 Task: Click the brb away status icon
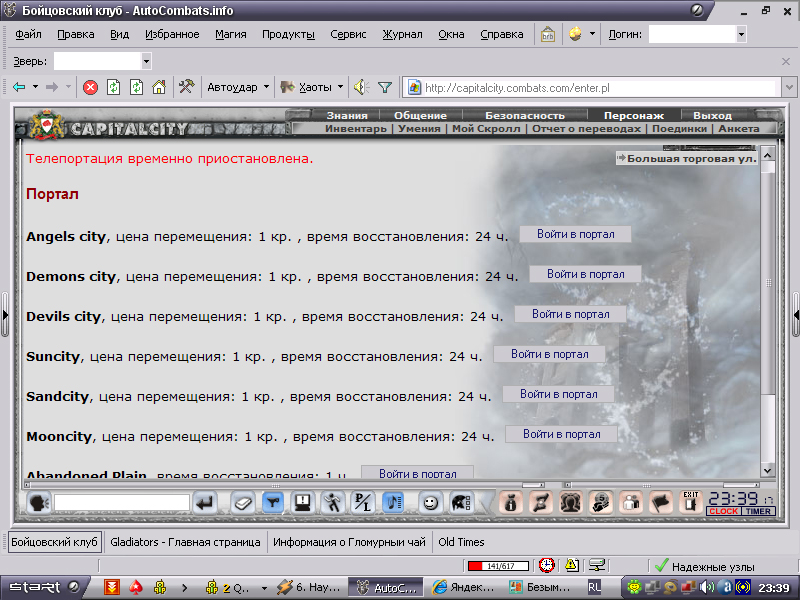coord(547,34)
